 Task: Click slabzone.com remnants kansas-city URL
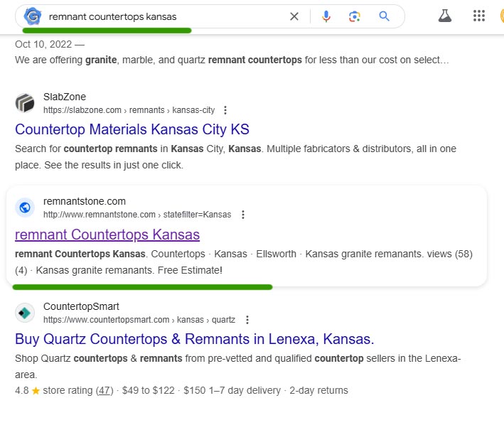(x=129, y=110)
